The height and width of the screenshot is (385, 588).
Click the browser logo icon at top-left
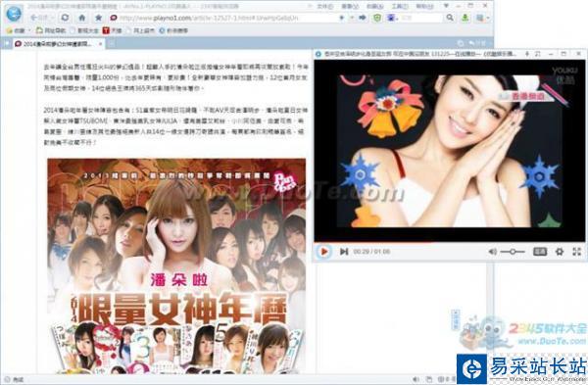pyautogui.click(x=14, y=14)
